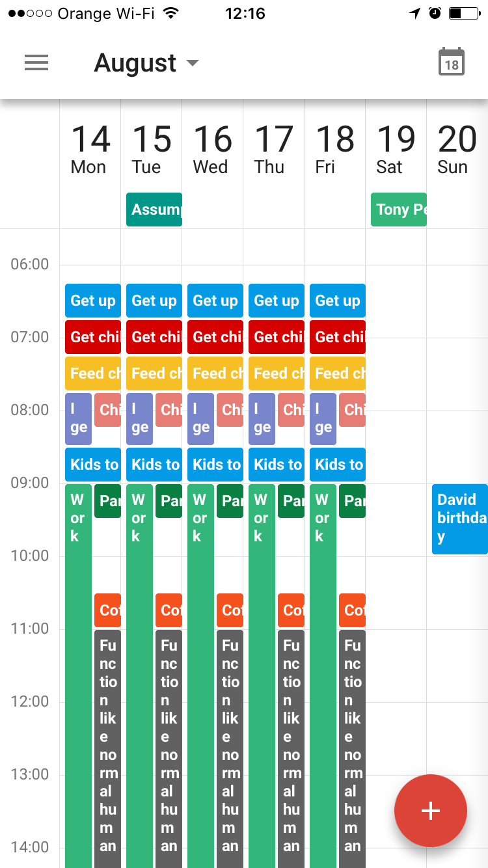Open Friday's purple I ge event
The height and width of the screenshot is (868, 488).
click(323, 419)
